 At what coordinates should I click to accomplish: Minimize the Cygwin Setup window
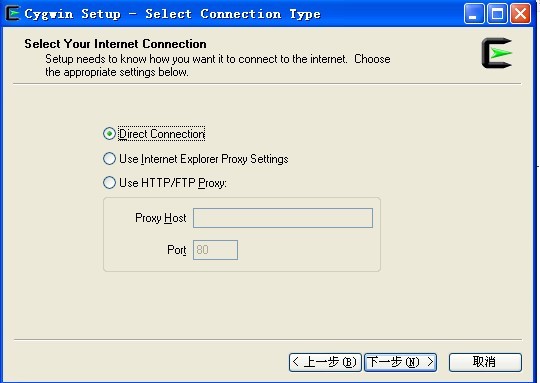coord(474,14)
